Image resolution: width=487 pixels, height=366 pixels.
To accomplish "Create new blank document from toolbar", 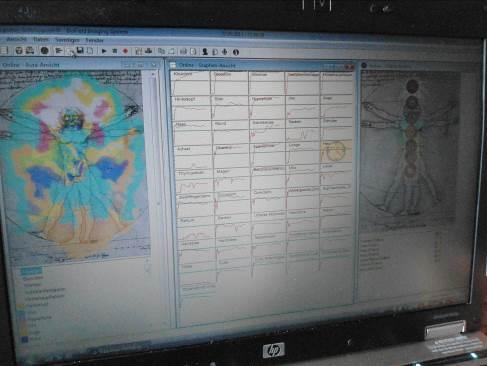I will pyautogui.click(x=90, y=51).
